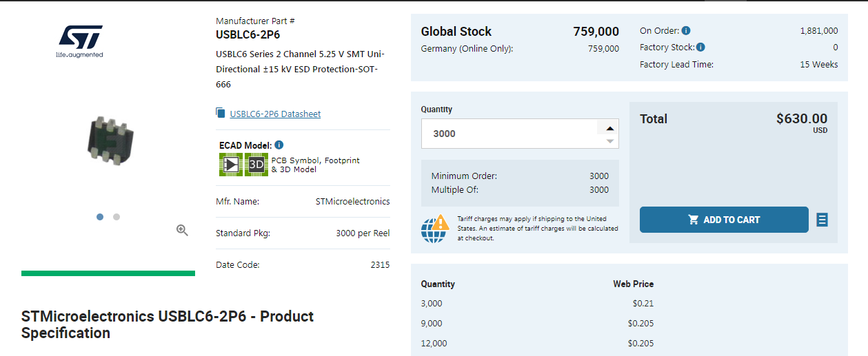Click the green progress bar under image

click(x=108, y=273)
